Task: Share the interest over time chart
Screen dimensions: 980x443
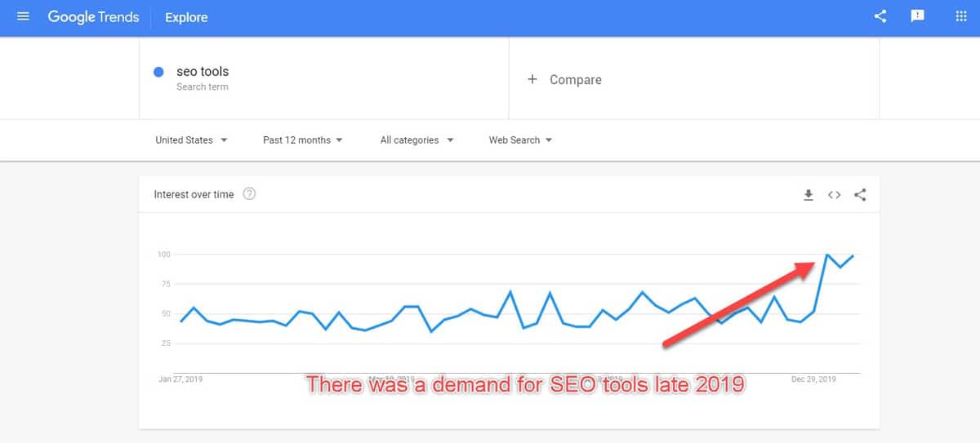Action: pyautogui.click(x=860, y=195)
